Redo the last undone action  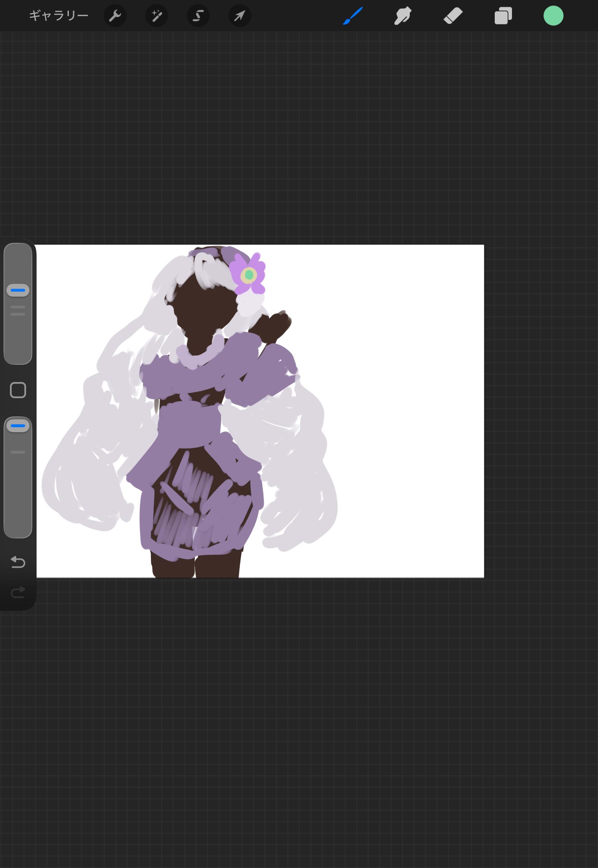tap(18, 593)
